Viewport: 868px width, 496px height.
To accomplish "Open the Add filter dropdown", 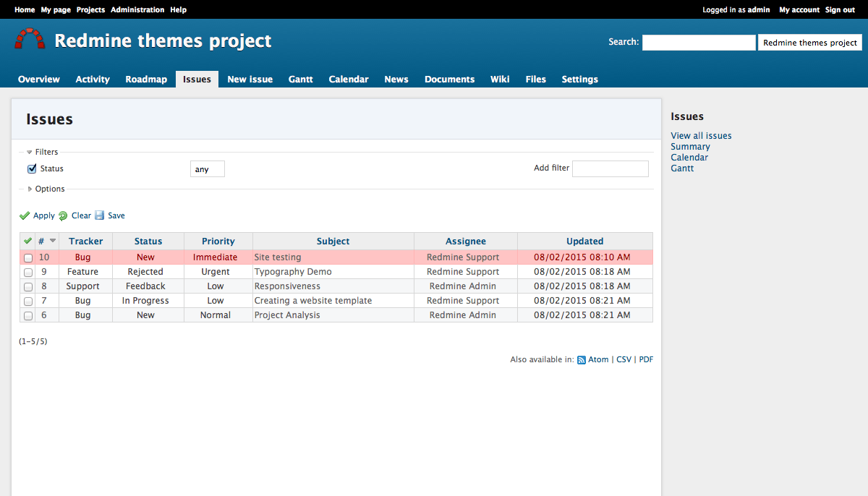I will [x=610, y=168].
